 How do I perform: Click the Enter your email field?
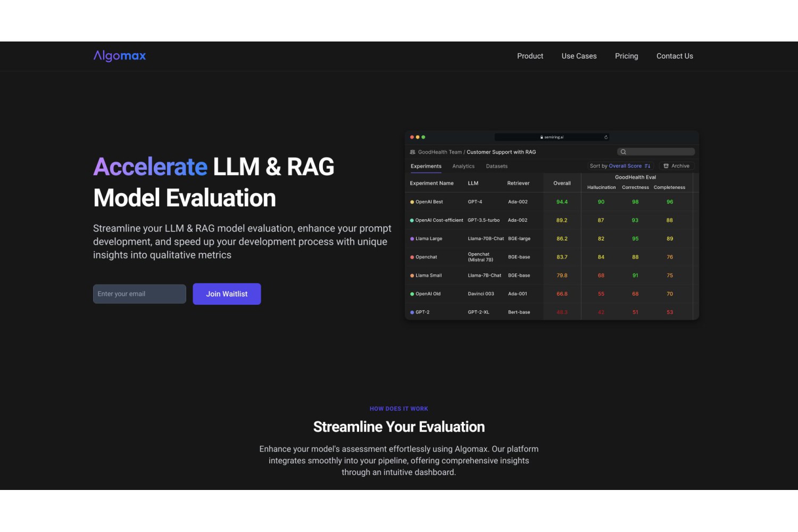pos(139,294)
